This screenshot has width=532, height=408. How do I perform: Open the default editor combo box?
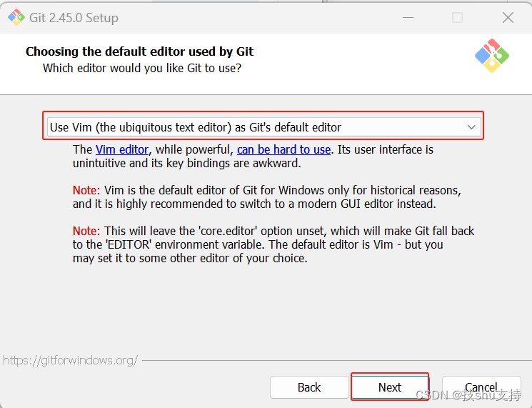264,127
